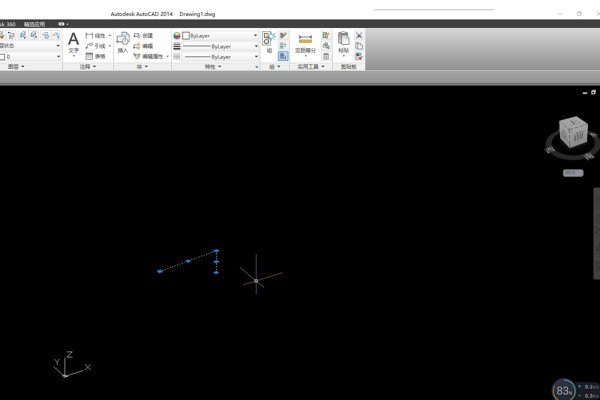Click the Cut icon in clipboard panel
600x400 pixels.
[x=359, y=35]
